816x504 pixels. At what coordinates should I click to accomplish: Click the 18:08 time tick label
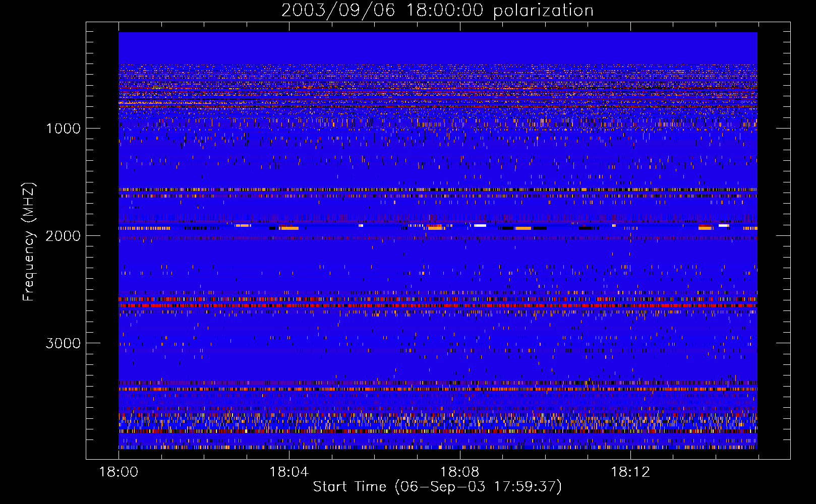click(x=459, y=472)
